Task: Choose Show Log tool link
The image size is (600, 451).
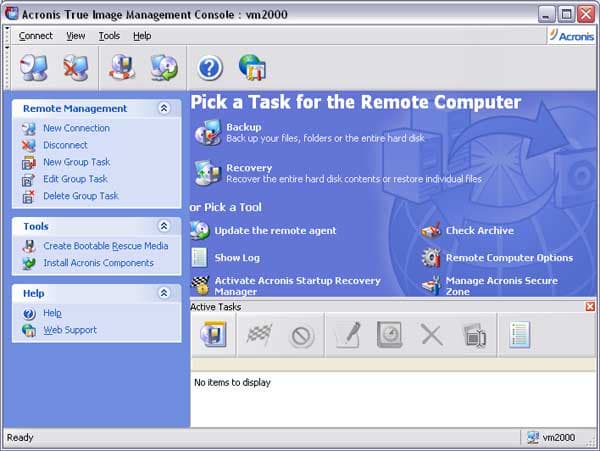Action: [x=237, y=258]
